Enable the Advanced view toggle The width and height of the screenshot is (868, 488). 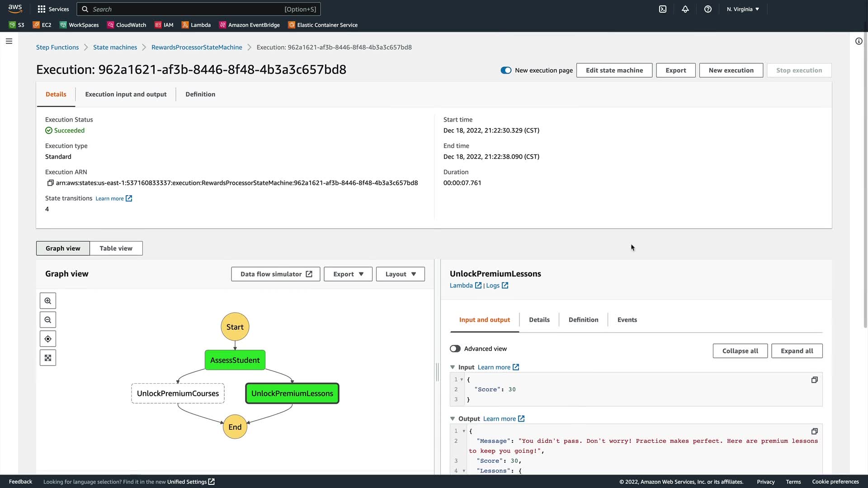point(455,349)
